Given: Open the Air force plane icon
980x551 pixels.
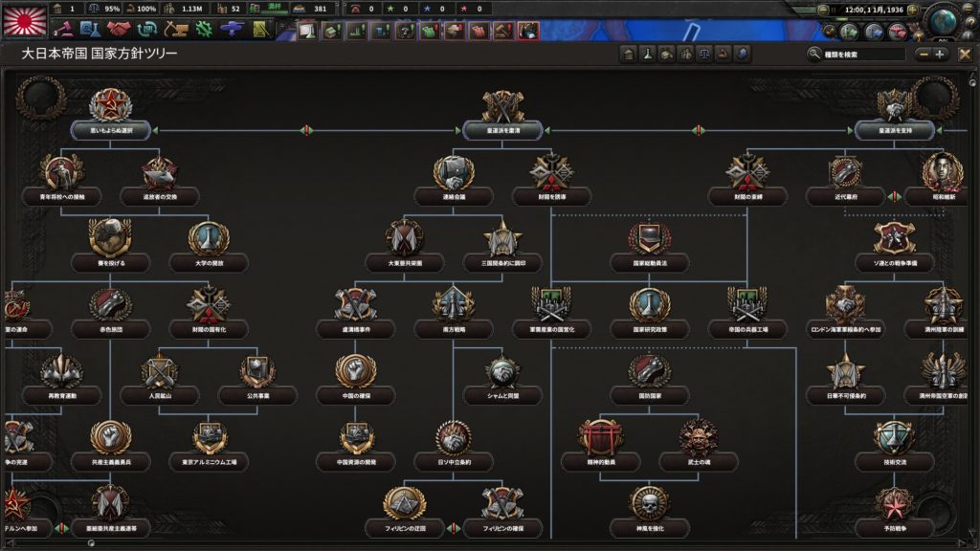Looking at the screenshot, I should (x=232, y=30).
